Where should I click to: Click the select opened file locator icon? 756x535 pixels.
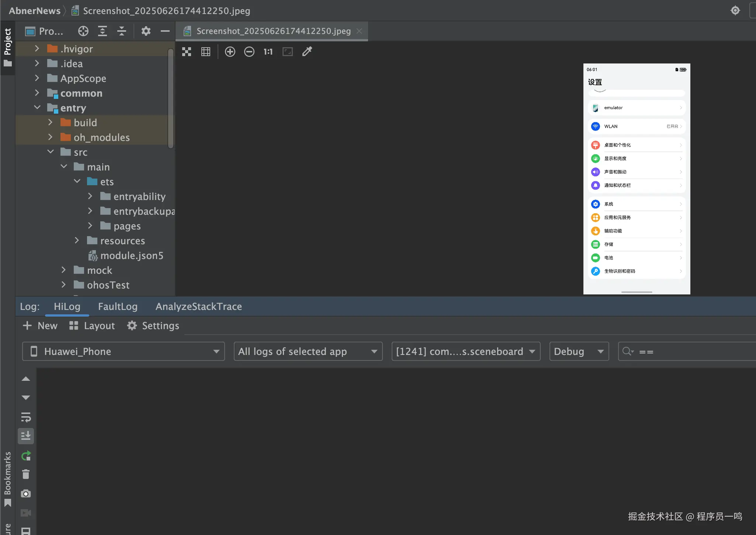pos(83,31)
